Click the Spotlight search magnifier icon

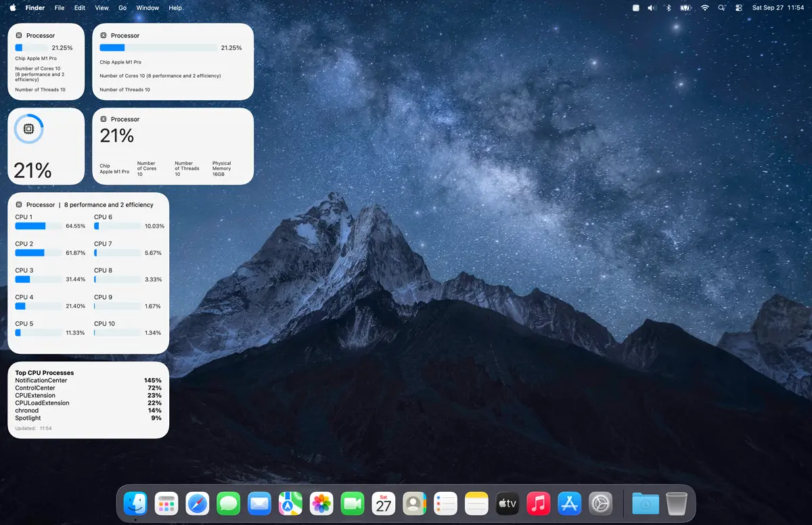point(721,8)
